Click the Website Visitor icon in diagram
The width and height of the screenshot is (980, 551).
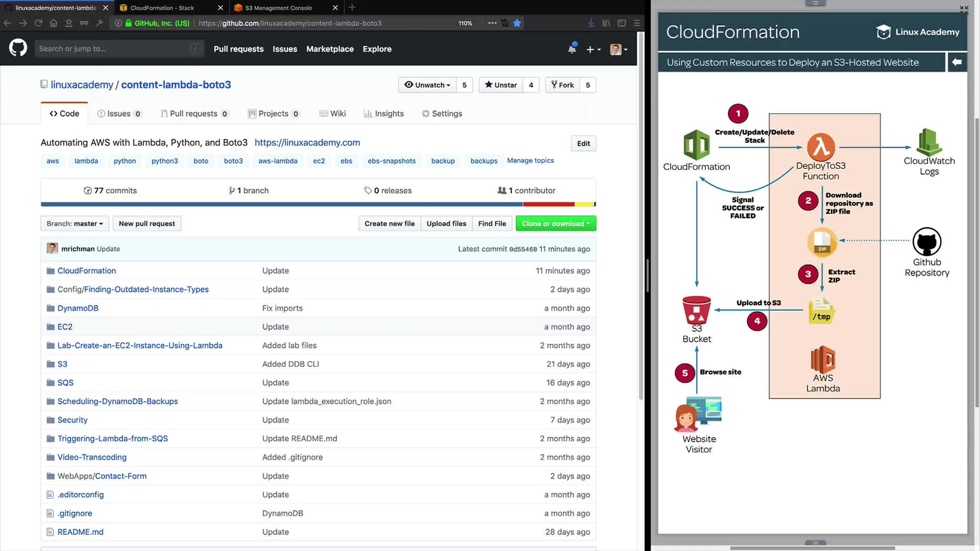coord(698,415)
